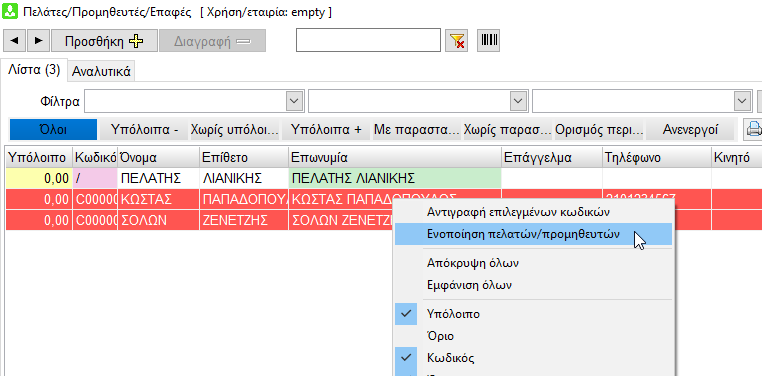Toggle Υπόλοιπο column visibility

point(533,314)
